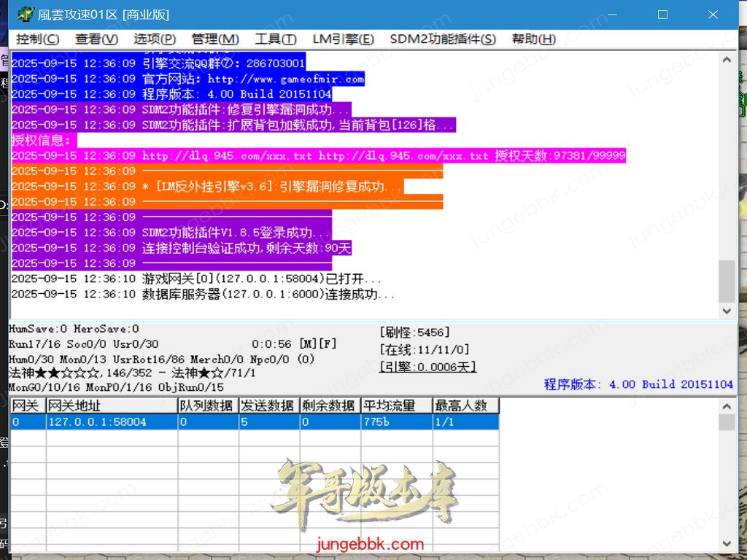747x560 pixels.
Task: Open the 选项(P) menu
Action: click(x=155, y=39)
